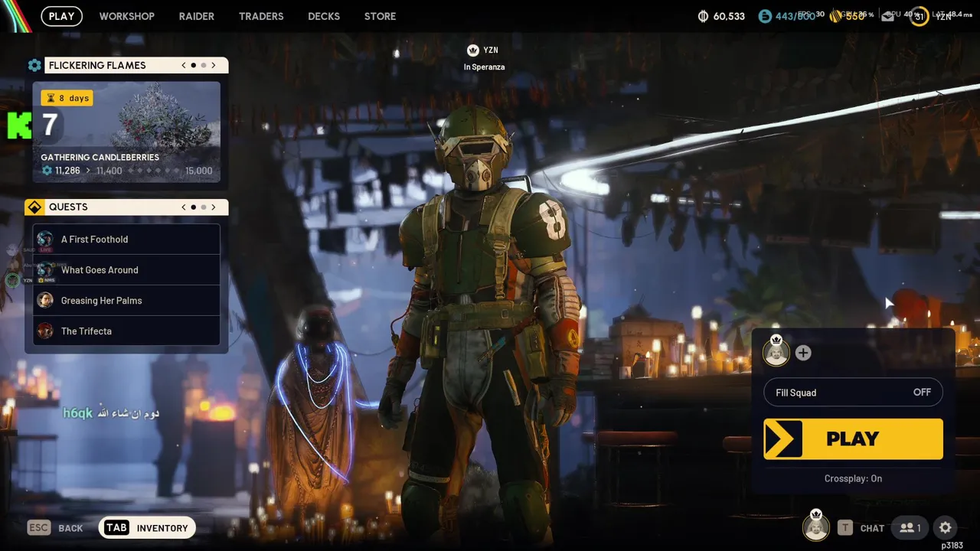Click the blue stash capacity icon

click(765, 16)
